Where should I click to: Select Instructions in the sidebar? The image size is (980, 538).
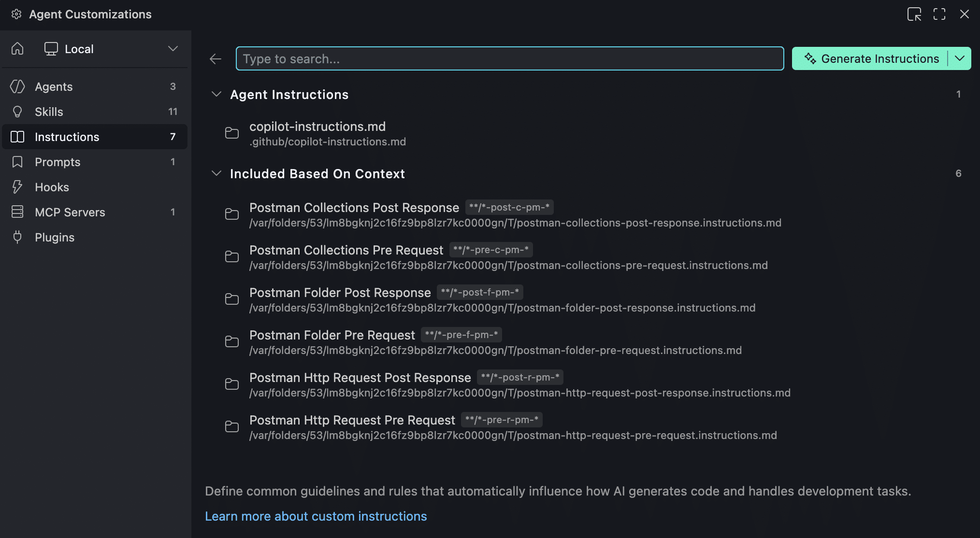[95, 137]
